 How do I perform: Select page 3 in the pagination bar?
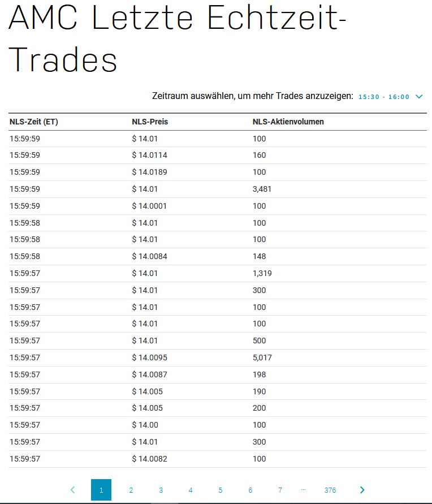click(161, 490)
